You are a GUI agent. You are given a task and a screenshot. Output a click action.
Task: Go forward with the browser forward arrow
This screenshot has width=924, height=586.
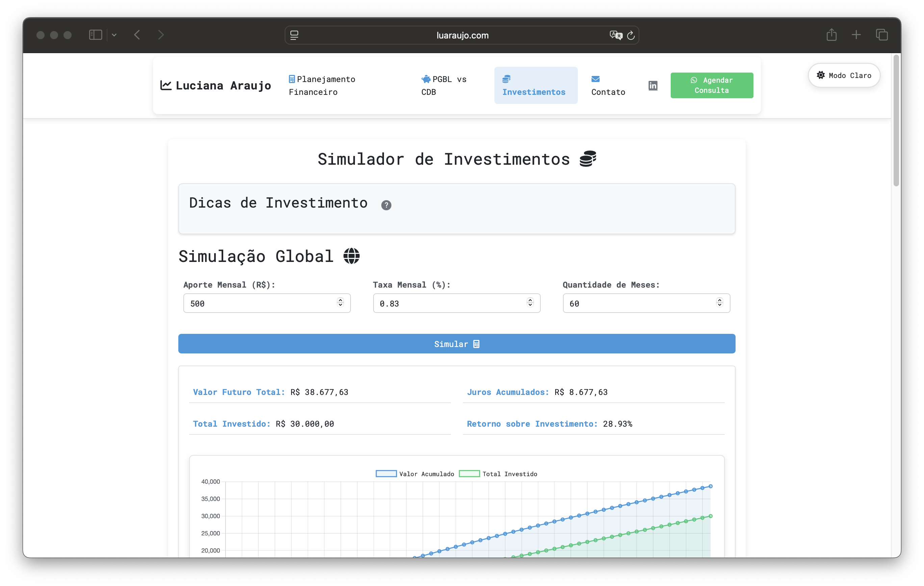(161, 35)
